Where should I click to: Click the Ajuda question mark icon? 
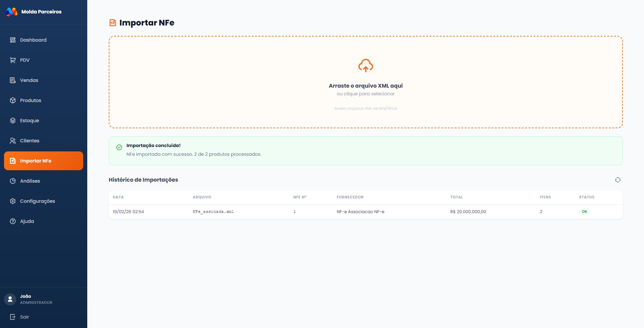[x=13, y=221]
